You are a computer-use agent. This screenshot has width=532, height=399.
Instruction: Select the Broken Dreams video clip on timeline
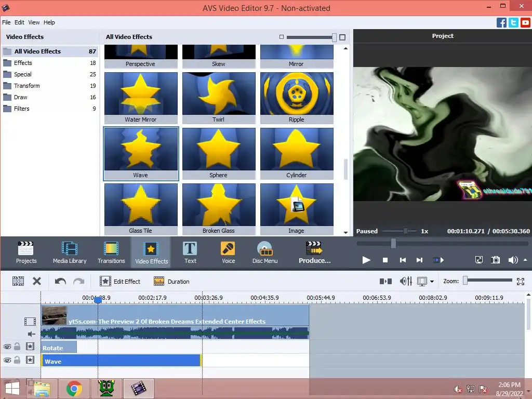coord(175,315)
